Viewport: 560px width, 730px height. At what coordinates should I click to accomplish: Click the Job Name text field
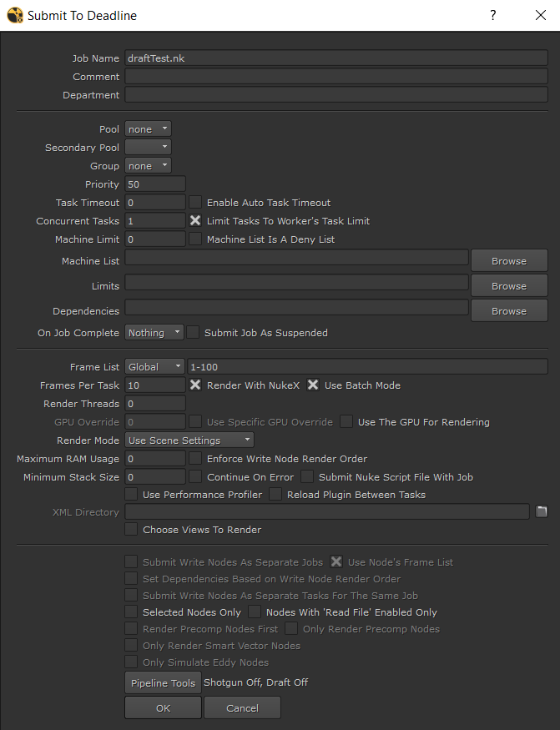coord(335,58)
